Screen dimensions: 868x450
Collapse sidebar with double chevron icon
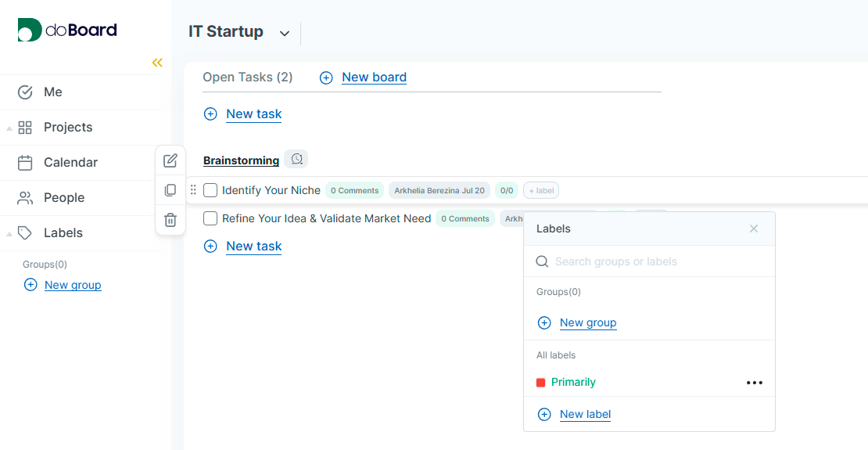click(x=157, y=63)
